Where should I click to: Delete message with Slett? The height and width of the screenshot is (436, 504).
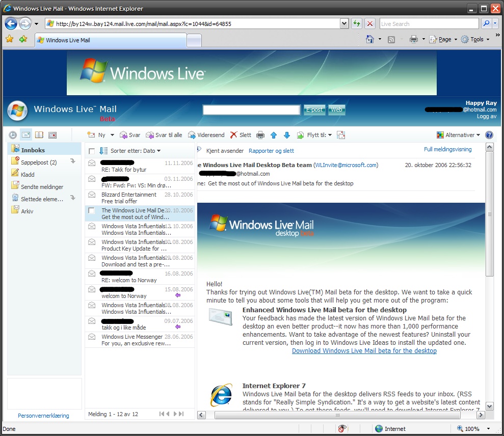click(241, 135)
